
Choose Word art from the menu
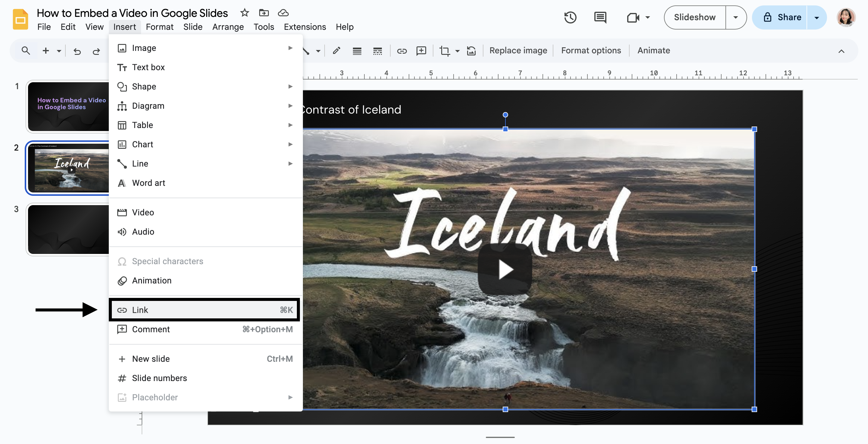[x=206, y=183]
